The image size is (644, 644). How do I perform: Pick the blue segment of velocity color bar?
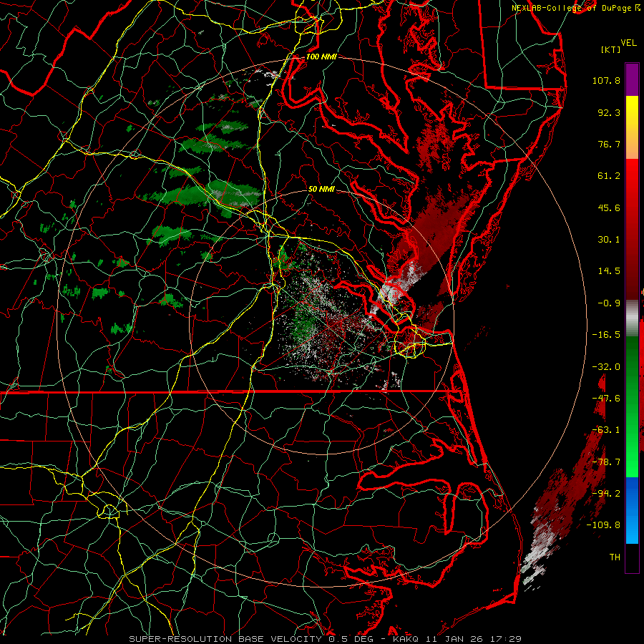[632, 510]
